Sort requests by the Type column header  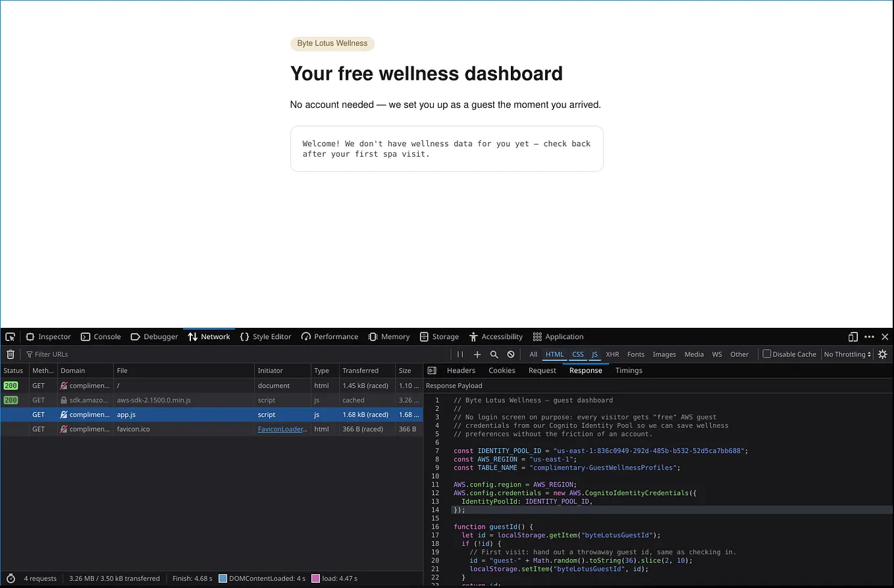click(x=325, y=371)
